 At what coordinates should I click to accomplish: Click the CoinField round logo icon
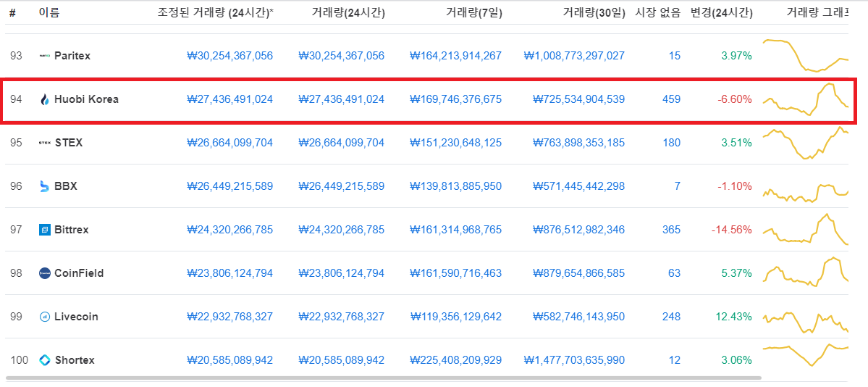(x=44, y=273)
